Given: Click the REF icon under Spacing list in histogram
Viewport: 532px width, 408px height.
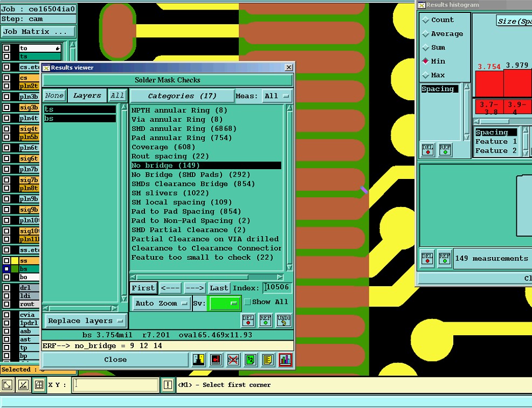Looking at the screenshot, I should (x=445, y=150).
